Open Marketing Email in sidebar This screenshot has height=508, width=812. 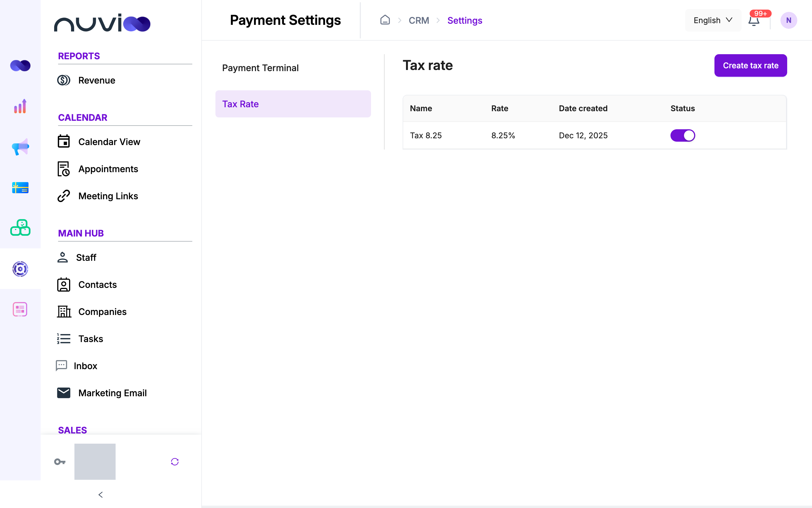112,393
